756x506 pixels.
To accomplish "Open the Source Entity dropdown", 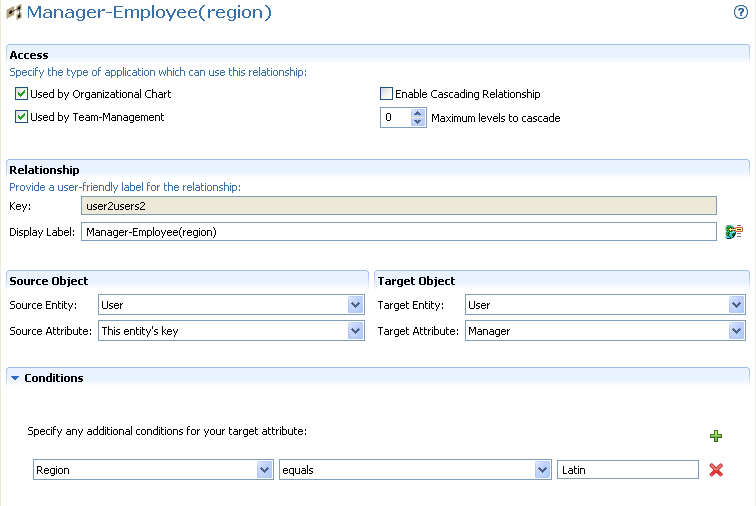I will coord(355,305).
